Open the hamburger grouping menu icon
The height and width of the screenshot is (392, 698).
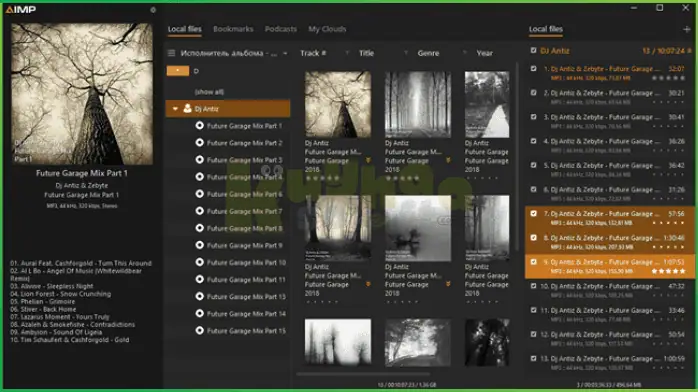171,53
